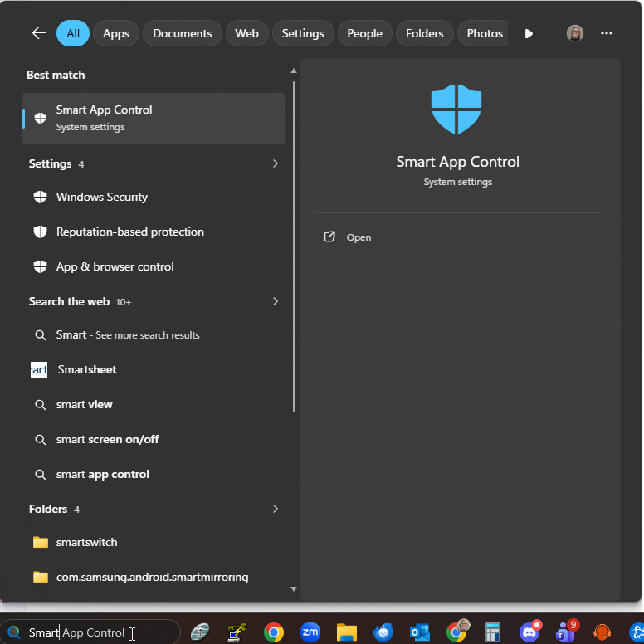Open the smartswitch folder result
This screenshot has width=644, height=644.
[154, 542]
